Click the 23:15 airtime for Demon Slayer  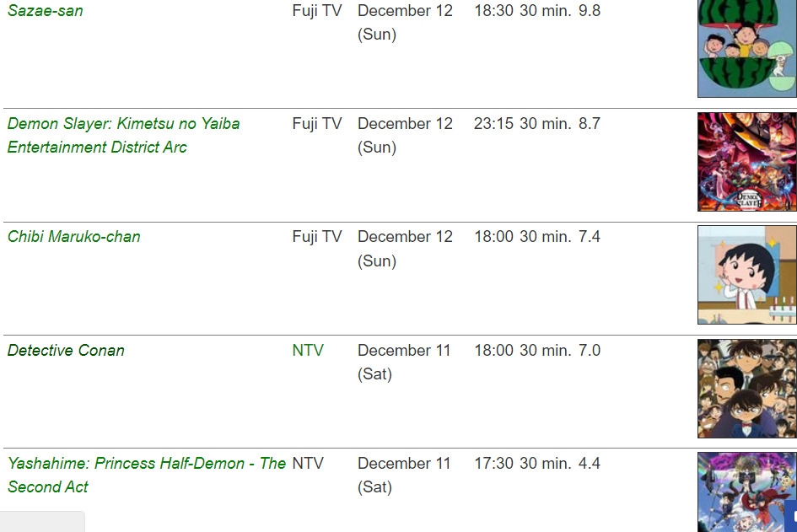493,124
